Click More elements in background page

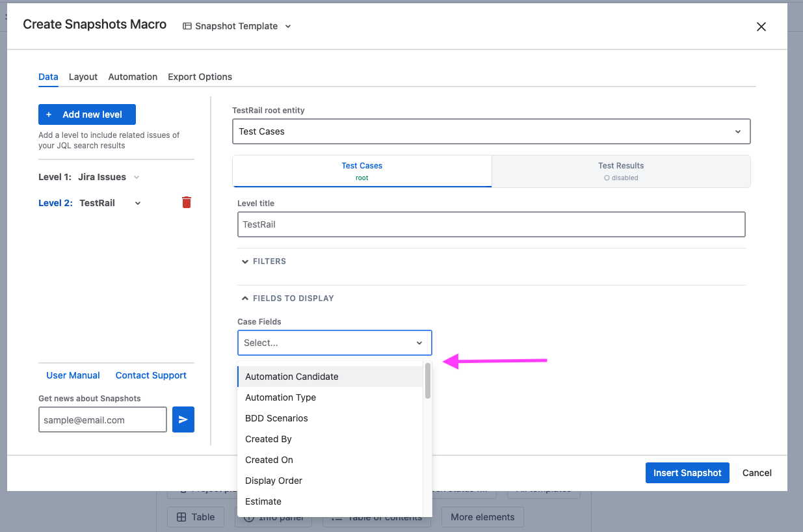(482, 517)
